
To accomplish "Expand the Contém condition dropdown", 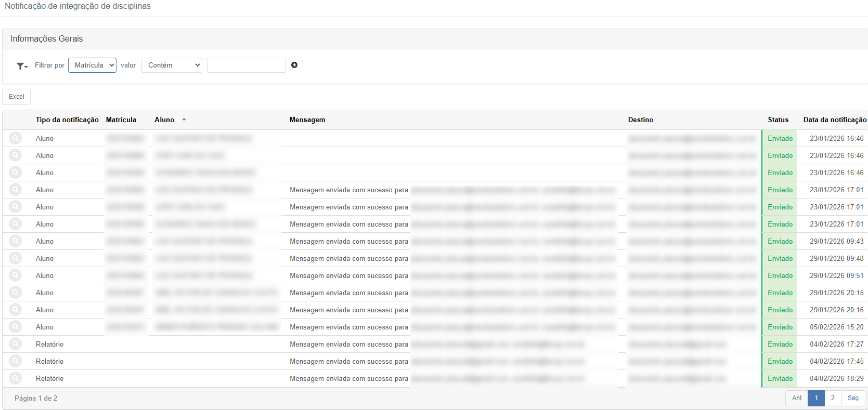I will (172, 65).
